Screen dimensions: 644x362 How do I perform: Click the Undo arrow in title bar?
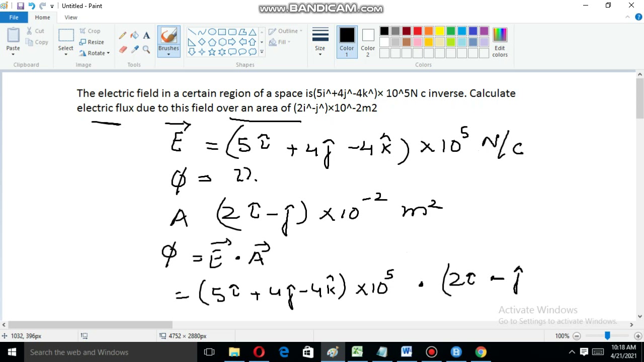pyautogui.click(x=31, y=6)
